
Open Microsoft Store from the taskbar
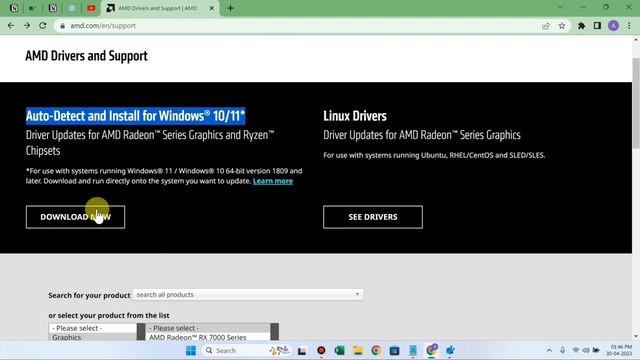(394, 350)
